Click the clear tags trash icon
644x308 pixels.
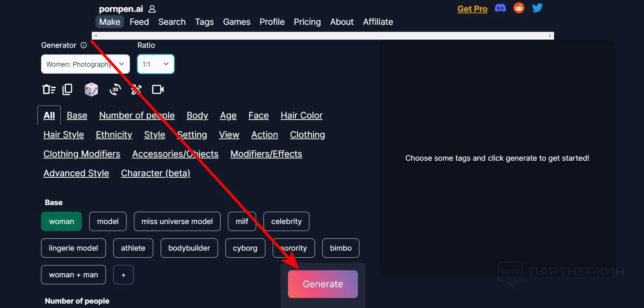click(x=48, y=90)
